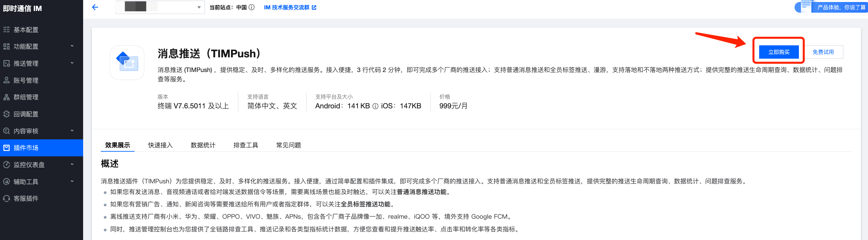Click the 免费试用 button
The image size is (868, 240).
tap(823, 52)
